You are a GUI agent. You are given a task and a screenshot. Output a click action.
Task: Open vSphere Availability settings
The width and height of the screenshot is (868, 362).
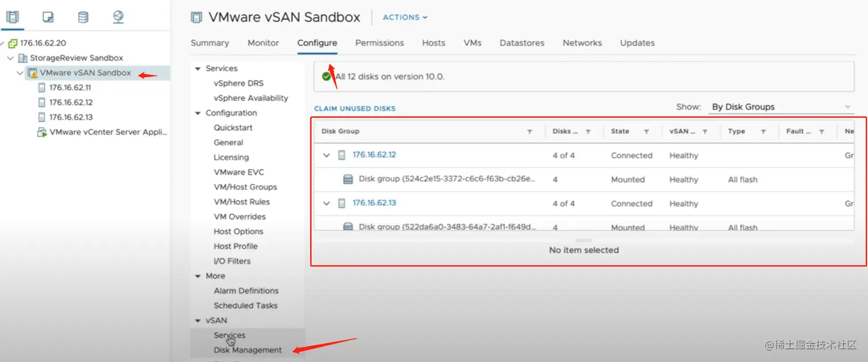(251, 98)
